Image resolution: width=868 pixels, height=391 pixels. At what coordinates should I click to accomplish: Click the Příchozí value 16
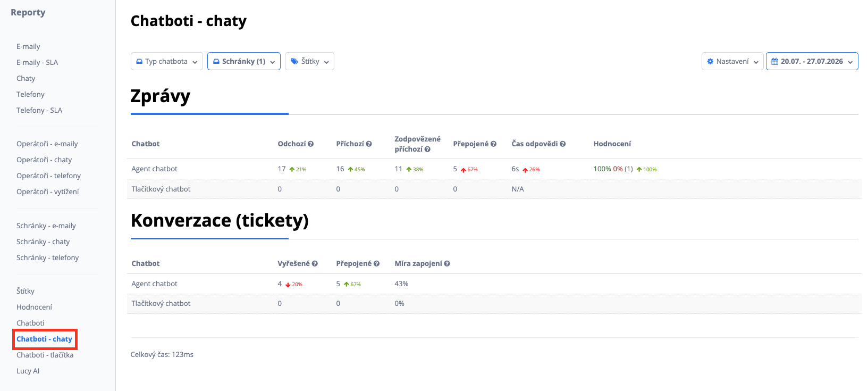point(340,169)
